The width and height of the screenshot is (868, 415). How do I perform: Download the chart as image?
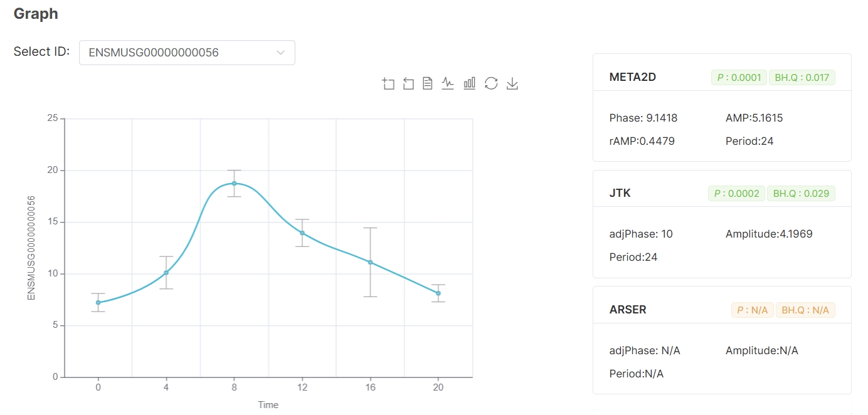pos(512,83)
